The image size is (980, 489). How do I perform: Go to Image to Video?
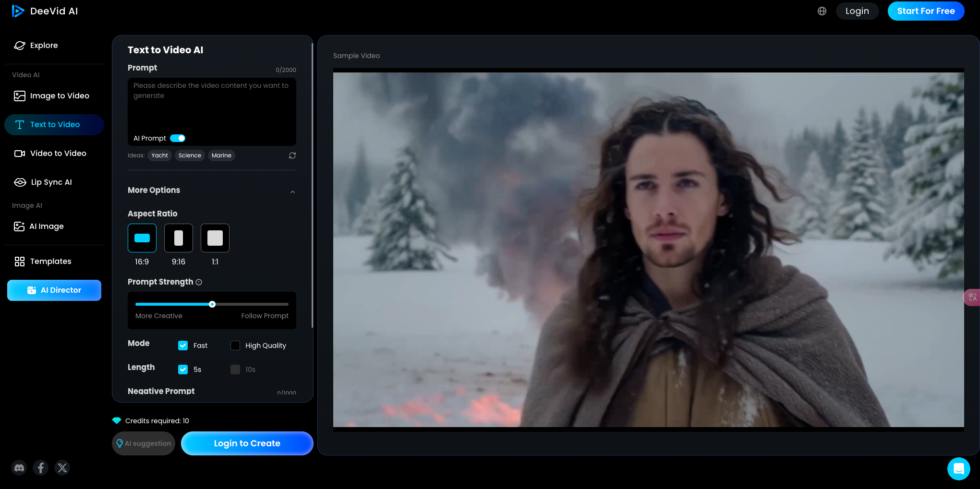[54, 96]
